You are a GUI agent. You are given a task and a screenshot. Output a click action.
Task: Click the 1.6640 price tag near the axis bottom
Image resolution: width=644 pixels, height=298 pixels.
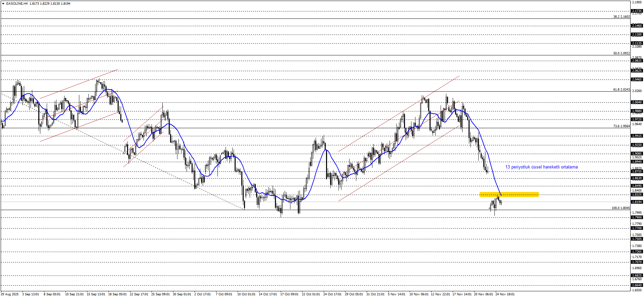tap(637, 285)
